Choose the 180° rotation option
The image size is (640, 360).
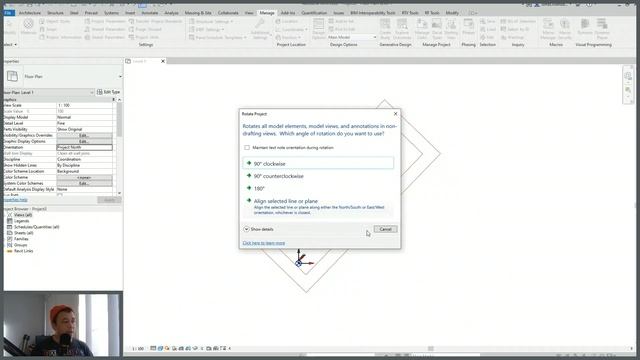coord(318,189)
